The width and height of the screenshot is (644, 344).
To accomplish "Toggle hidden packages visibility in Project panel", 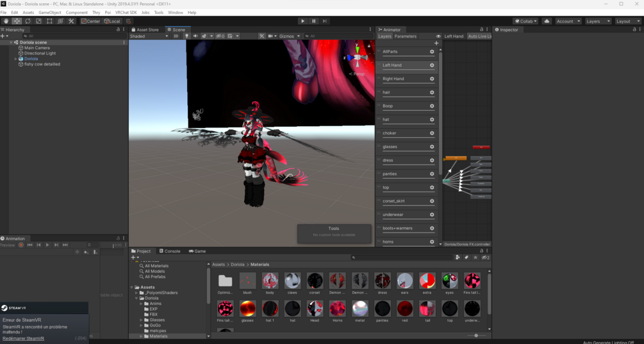I will pyautogui.click(x=486, y=258).
